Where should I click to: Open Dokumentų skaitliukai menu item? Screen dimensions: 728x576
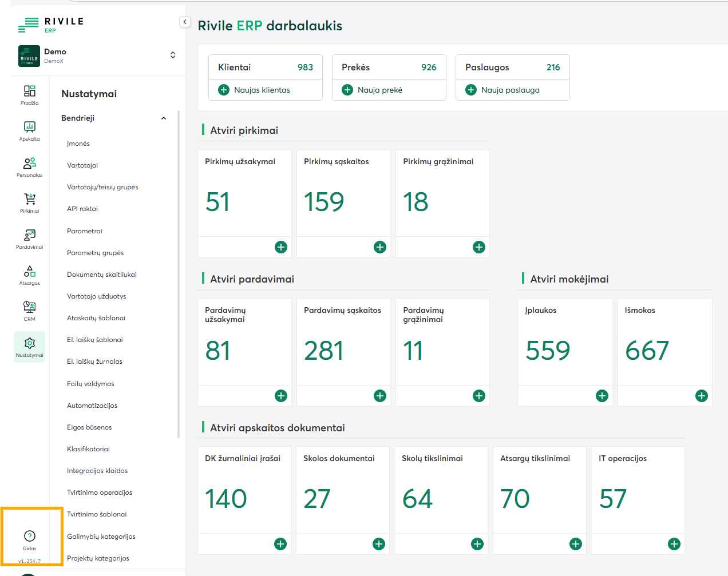click(x=102, y=275)
